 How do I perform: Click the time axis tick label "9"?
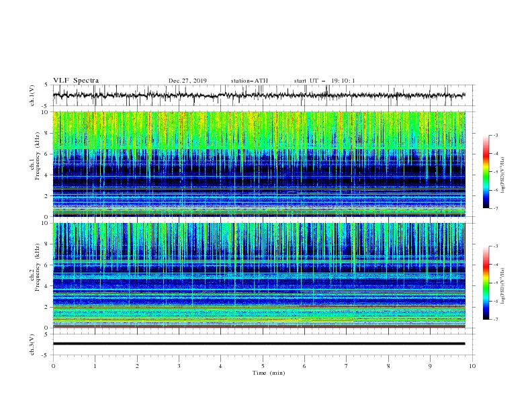430,366
